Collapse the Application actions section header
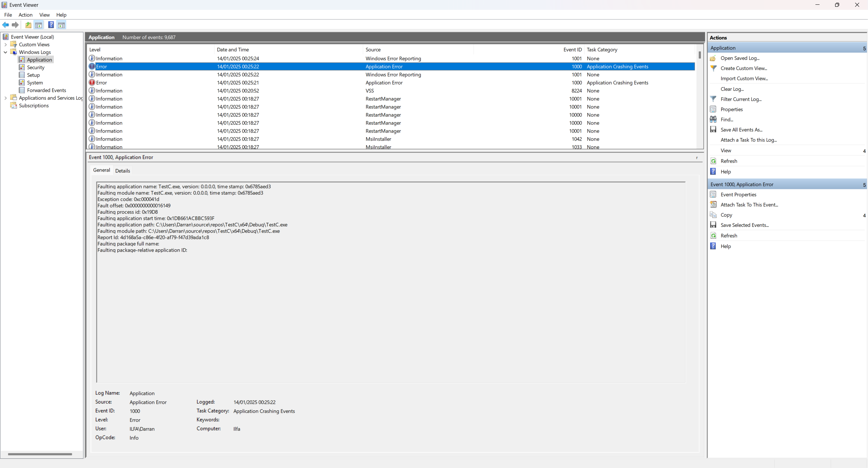868x468 pixels. pyautogui.click(x=864, y=48)
